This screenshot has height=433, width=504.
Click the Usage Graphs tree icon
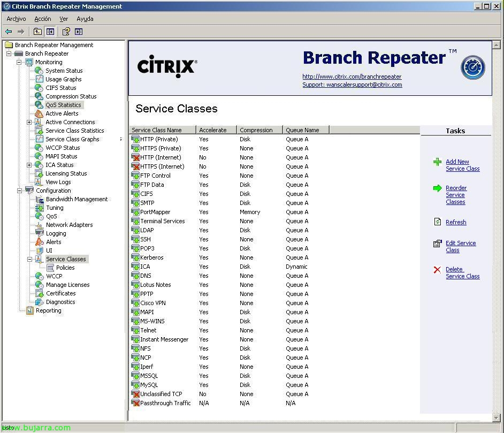(39, 79)
